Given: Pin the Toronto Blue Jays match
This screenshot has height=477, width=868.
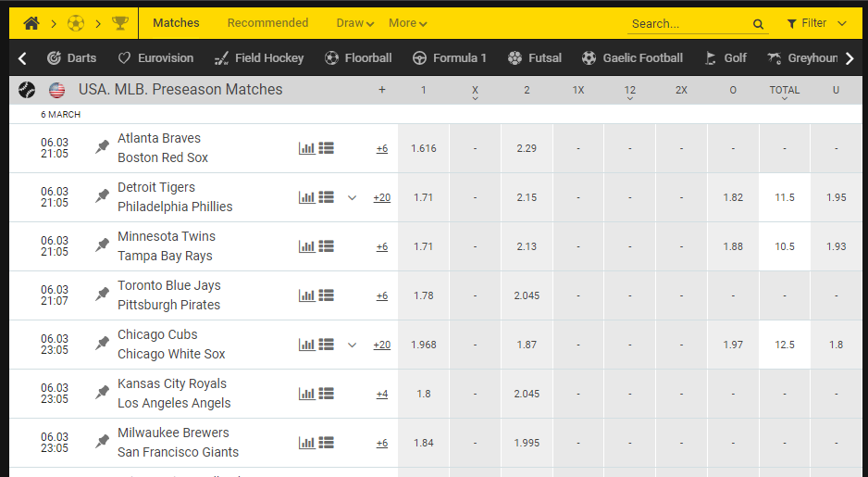Looking at the screenshot, I should (102, 295).
